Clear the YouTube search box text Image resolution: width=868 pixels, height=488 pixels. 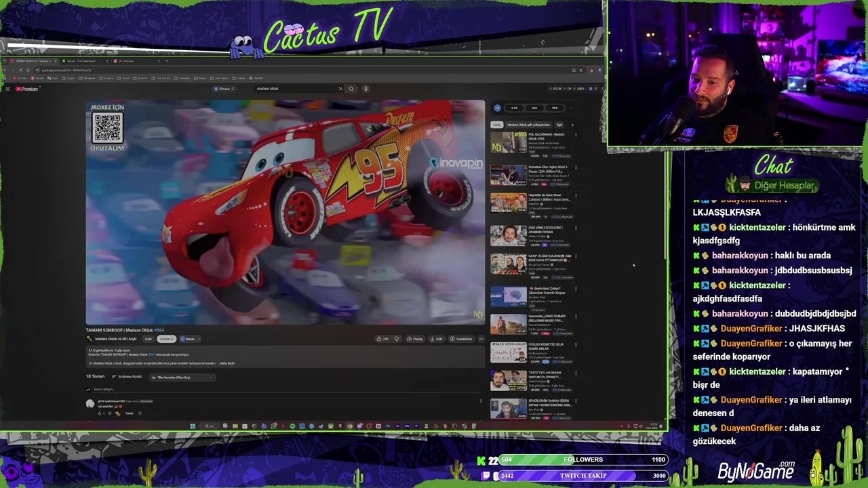coord(340,89)
